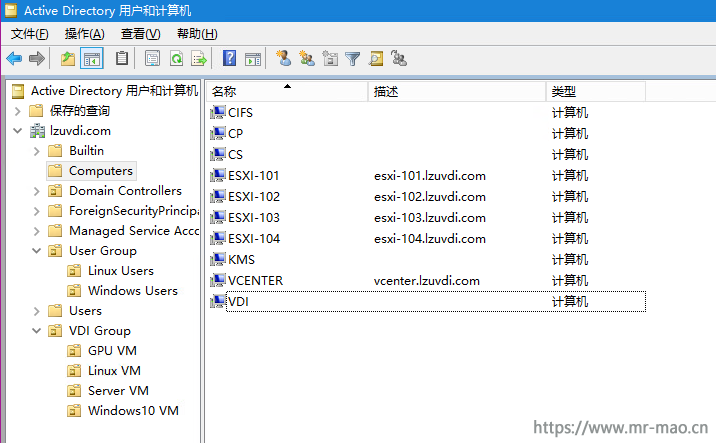Click the 计算机 type cell in the KMS row
The height and width of the screenshot is (443, 716).
(x=570, y=260)
